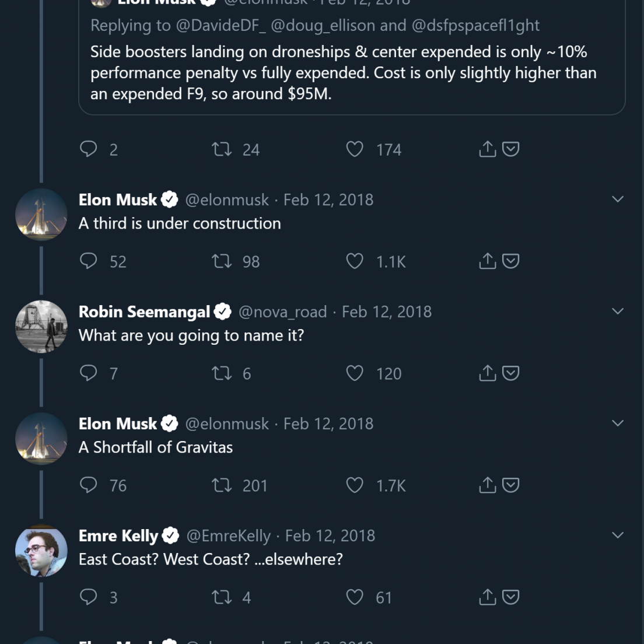This screenshot has width=644, height=644.
Task: Like the 'A third is under construction' tweet
Action: point(355,261)
